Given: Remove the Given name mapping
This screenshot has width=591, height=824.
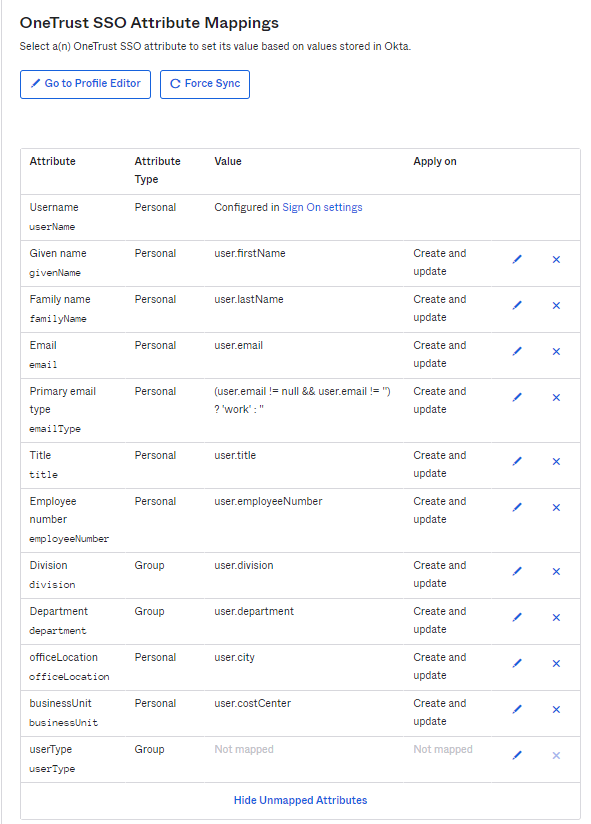Looking at the screenshot, I should pos(556,259).
